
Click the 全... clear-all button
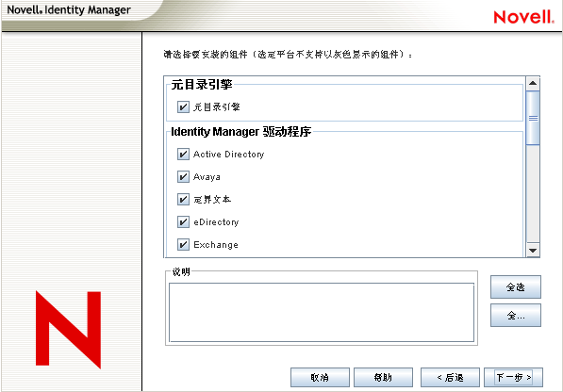tap(516, 316)
